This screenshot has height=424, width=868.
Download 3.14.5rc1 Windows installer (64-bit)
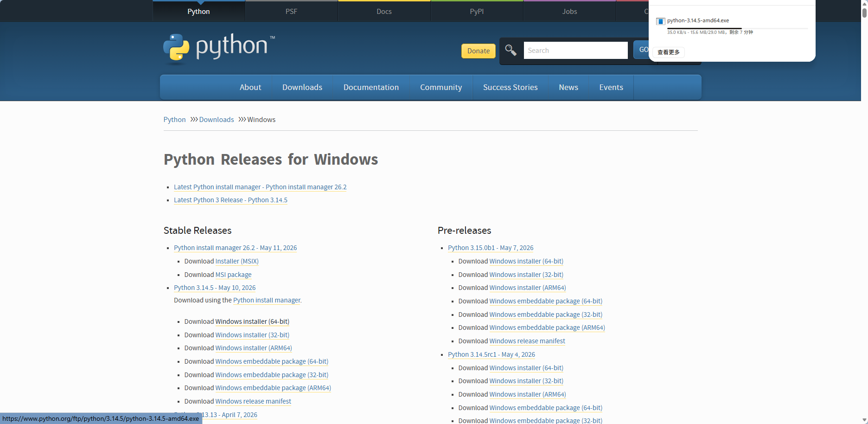tap(526, 368)
